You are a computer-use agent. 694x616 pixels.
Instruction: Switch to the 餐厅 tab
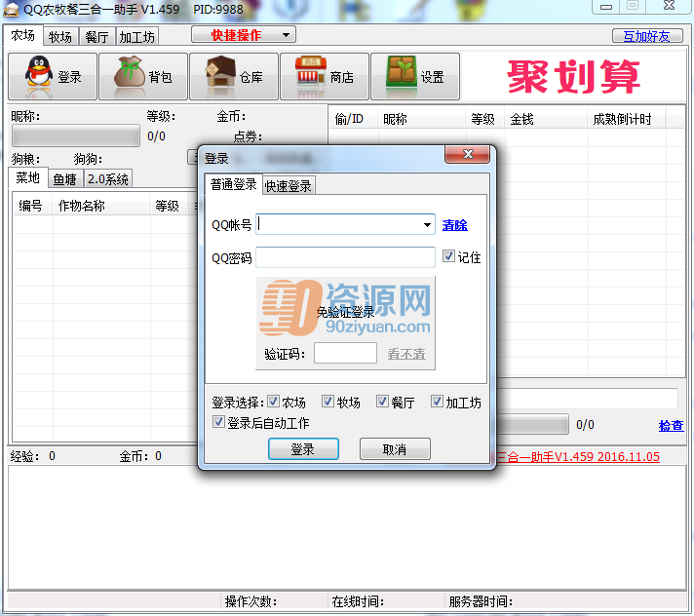click(x=97, y=37)
